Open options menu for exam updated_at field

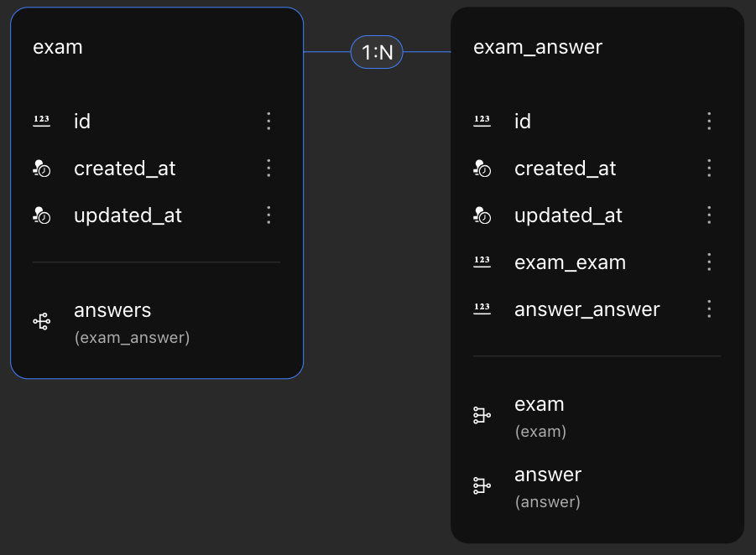coord(269,215)
